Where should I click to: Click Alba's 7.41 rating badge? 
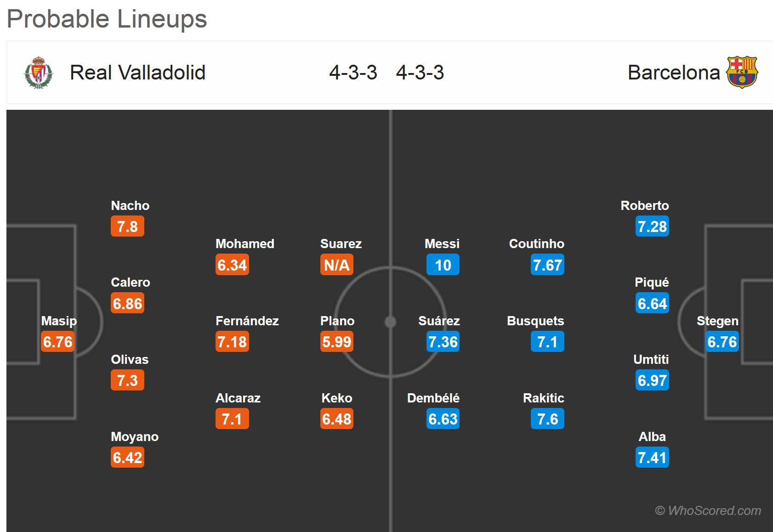coord(652,458)
